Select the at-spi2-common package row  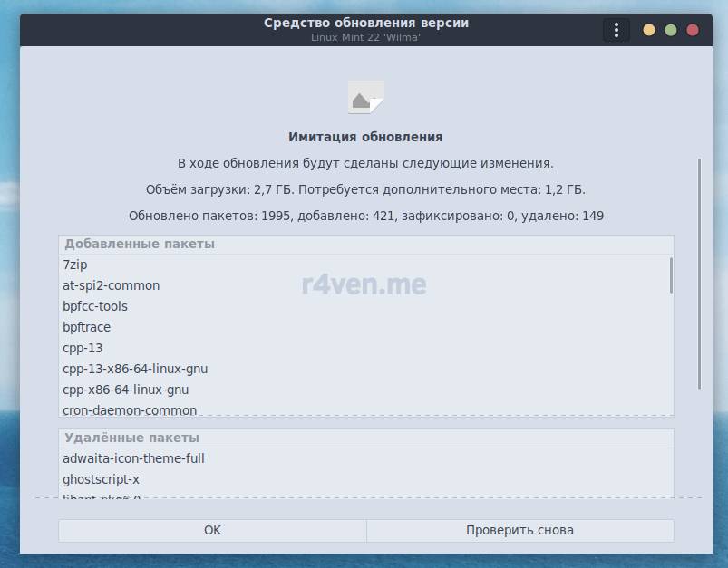pyautogui.click(x=111, y=285)
